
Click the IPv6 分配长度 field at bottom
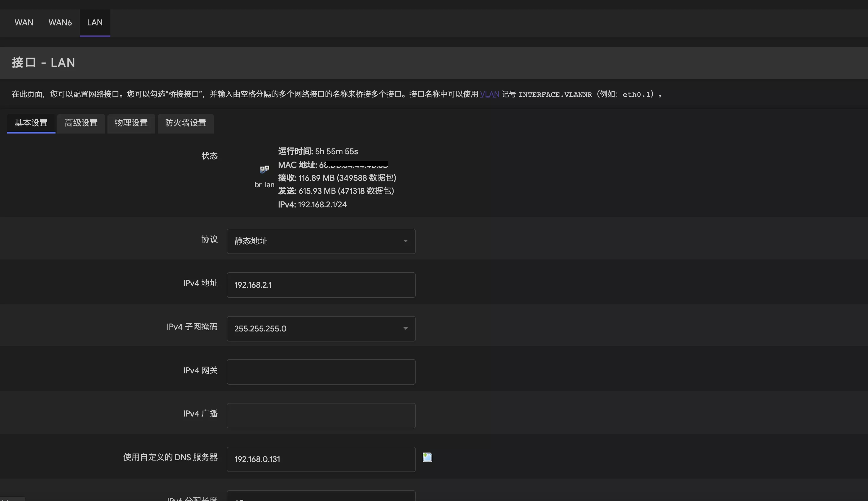click(x=321, y=497)
